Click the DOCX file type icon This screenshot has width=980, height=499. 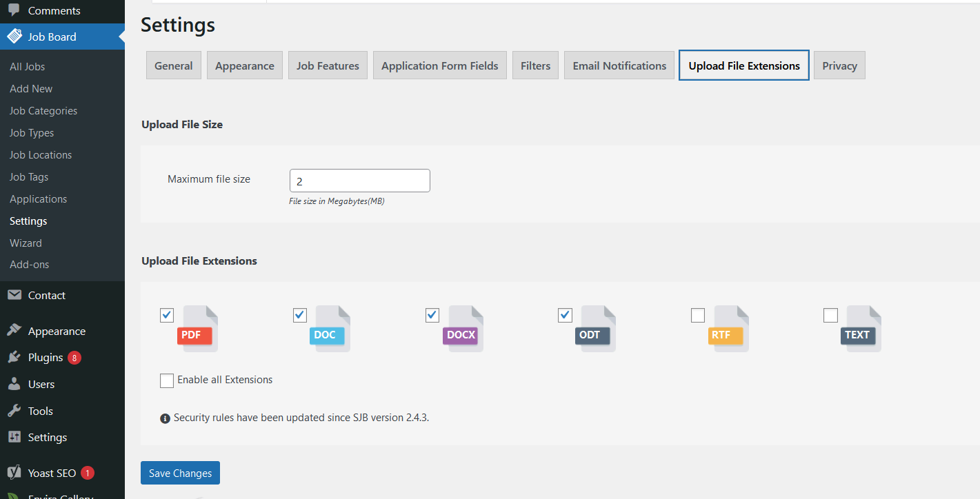coord(463,329)
